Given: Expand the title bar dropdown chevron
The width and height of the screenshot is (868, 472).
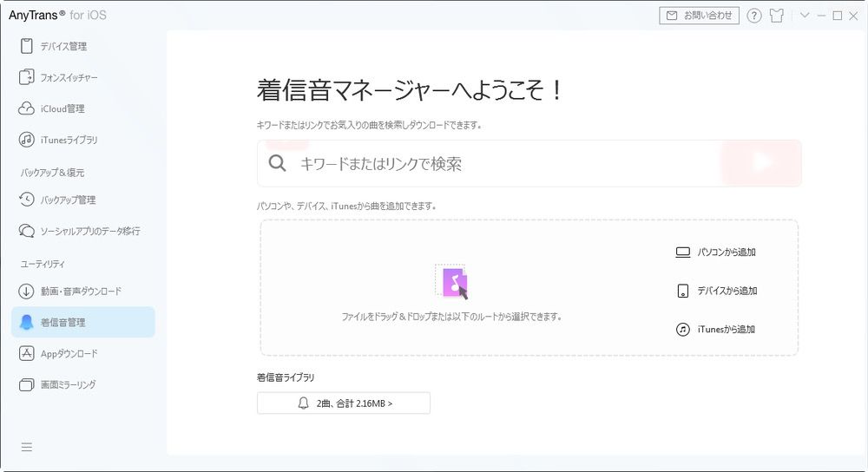Looking at the screenshot, I should click(805, 16).
